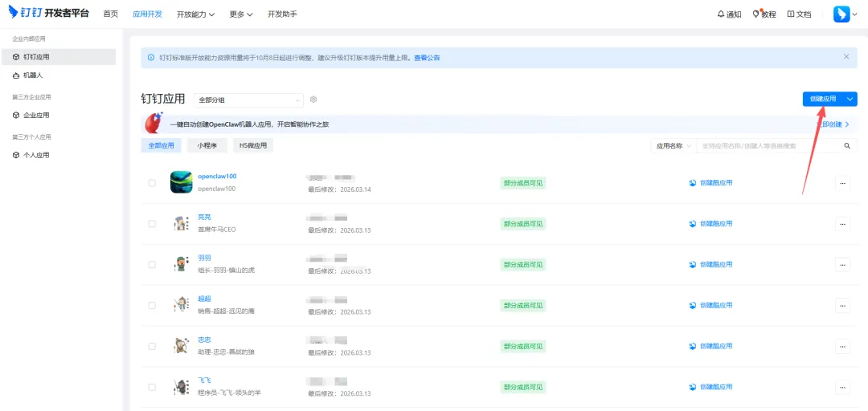Screen dimensions: 868x411
Task: Open the 教程 tutorial icon
Action: click(764, 14)
